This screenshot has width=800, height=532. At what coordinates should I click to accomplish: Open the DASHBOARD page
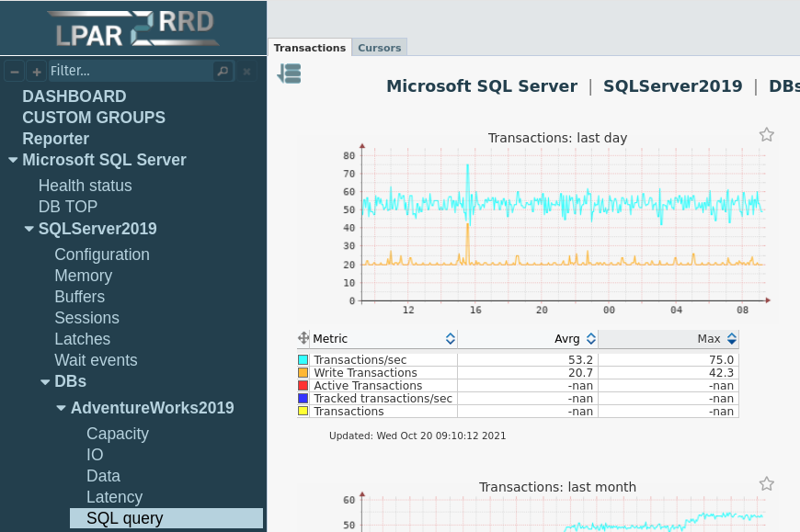coord(74,96)
